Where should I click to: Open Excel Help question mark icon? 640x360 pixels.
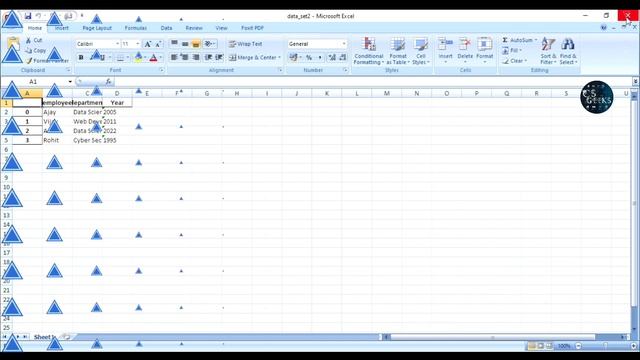604,28
